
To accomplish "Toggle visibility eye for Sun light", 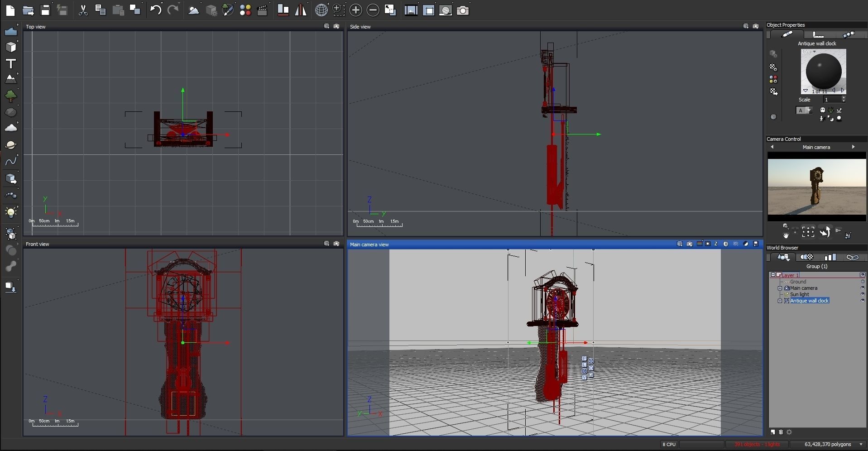I will tap(863, 294).
